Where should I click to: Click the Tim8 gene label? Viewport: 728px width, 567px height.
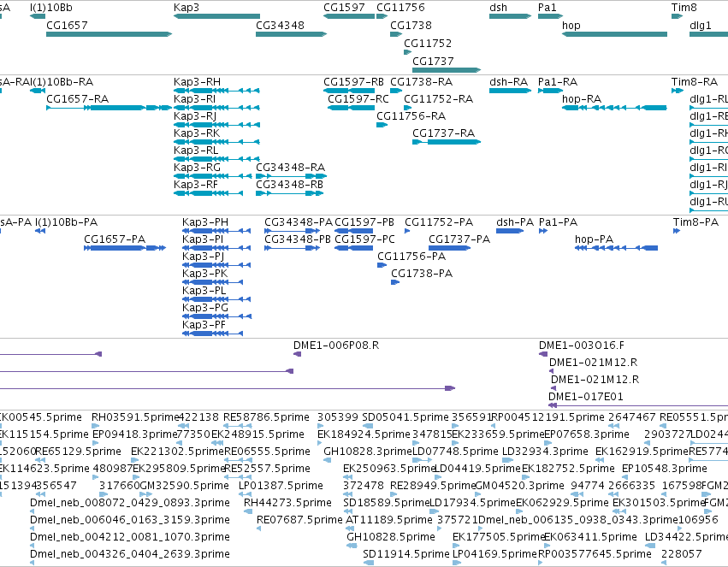(684, 8)
